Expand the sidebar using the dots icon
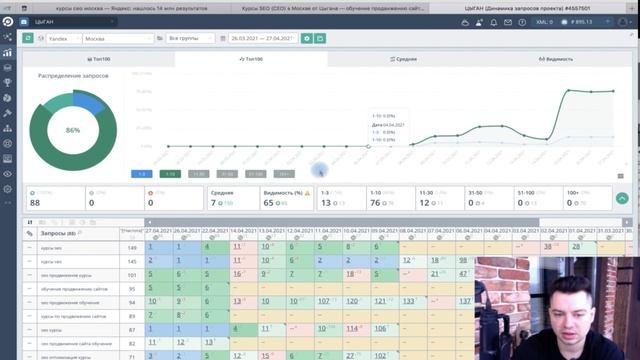The width and height of the screenshot is (640, 360). pos(8,202)
